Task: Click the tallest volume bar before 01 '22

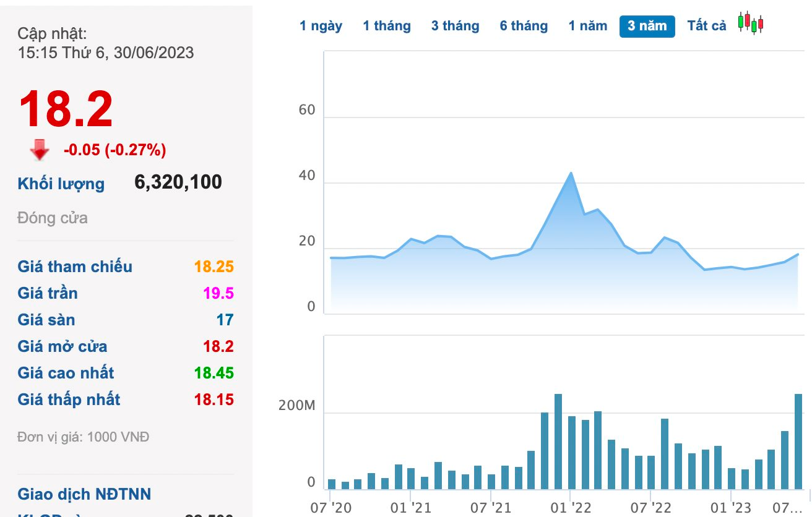Action: 558,441
